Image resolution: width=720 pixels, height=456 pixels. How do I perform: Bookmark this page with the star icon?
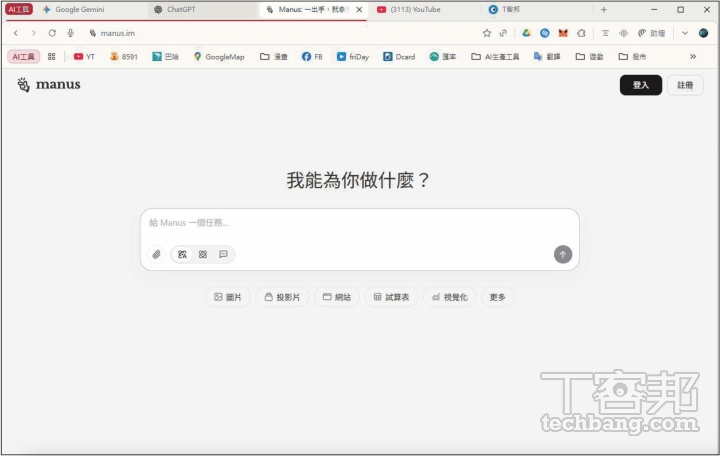click(487, 33)
